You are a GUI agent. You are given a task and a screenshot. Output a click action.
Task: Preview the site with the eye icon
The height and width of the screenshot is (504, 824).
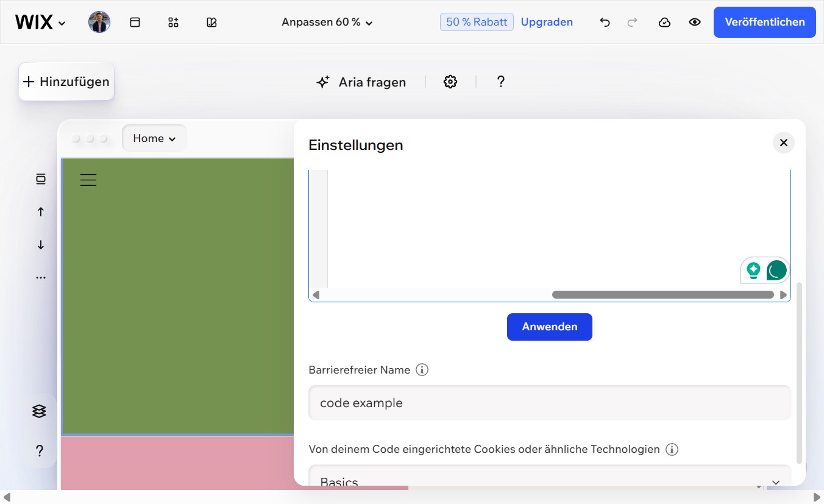695,22
